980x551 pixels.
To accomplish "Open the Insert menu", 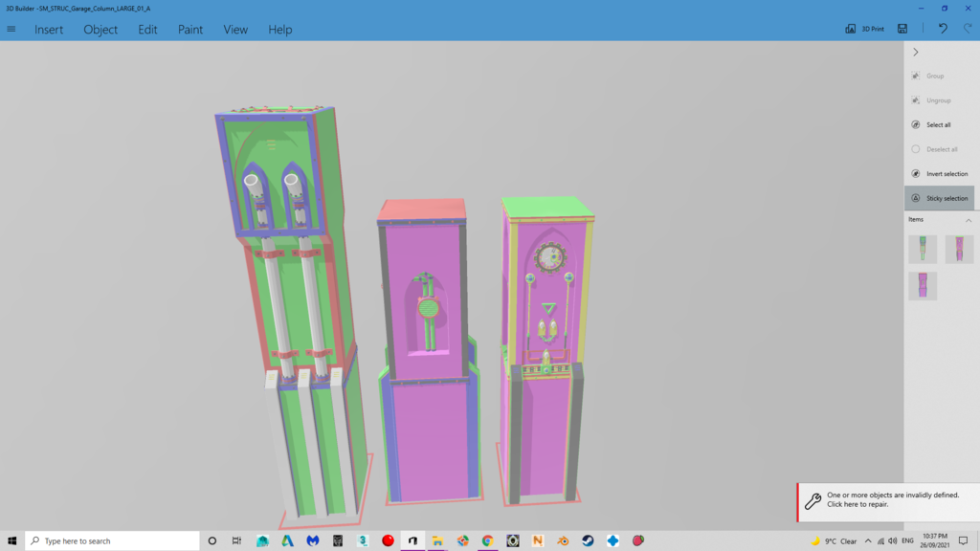I will [x=49, y=30].
